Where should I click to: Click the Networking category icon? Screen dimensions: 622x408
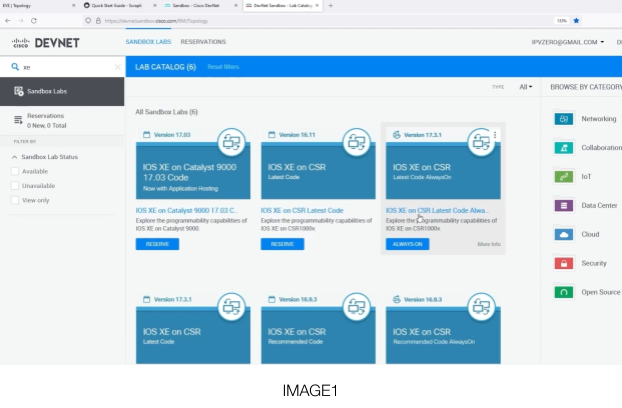coord(563,119)
